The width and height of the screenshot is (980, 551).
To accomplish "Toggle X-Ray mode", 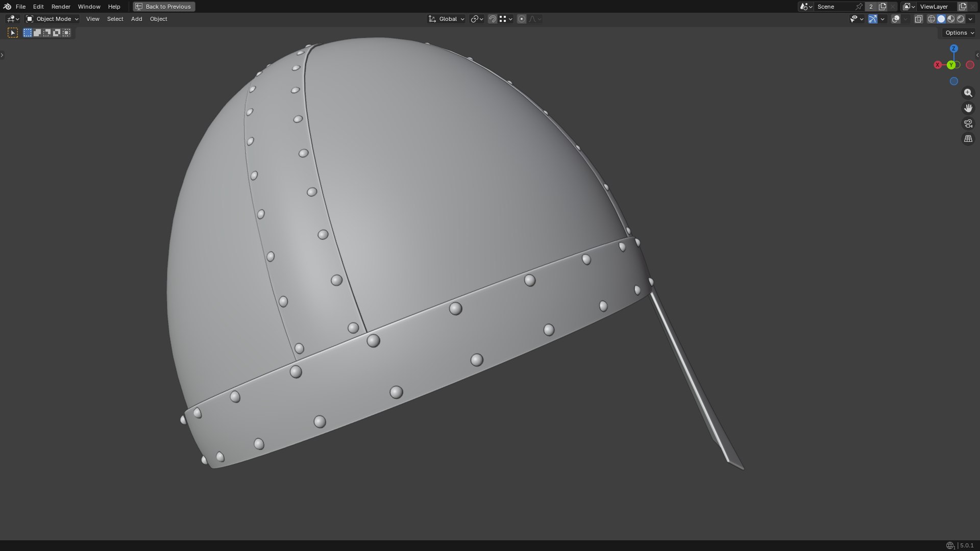I will click(918, 19).
